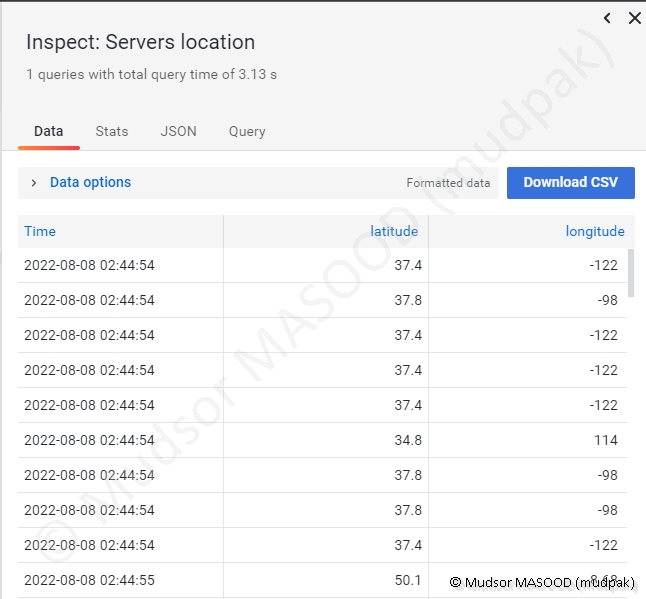Image resolution: width=646 pixels, height=599 pixels.
Task: Collapse the inspect drawer using the chevron icon
Action: point(608,18)
